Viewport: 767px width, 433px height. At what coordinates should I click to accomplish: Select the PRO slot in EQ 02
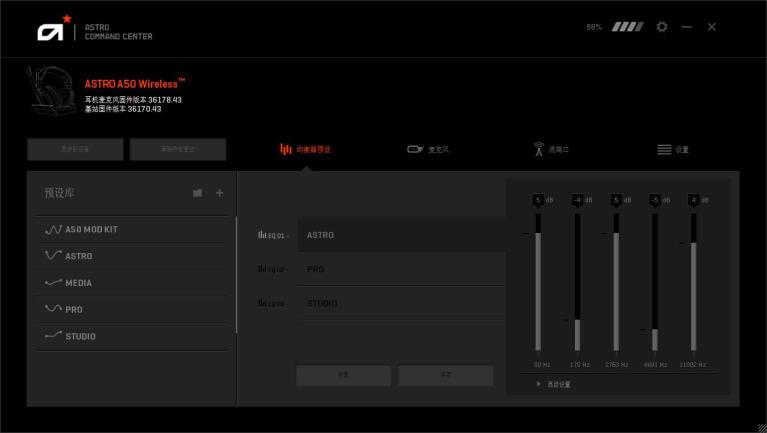click(x=400, y=269)
